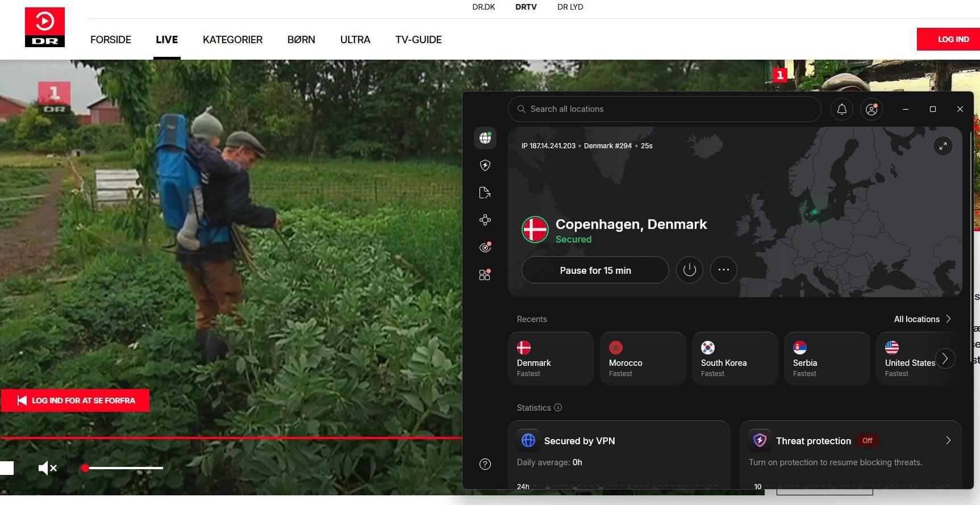980x505 pixels.
Task: Click LOG IND FOR AT SE FORFRA
Action: click(76, 400)
